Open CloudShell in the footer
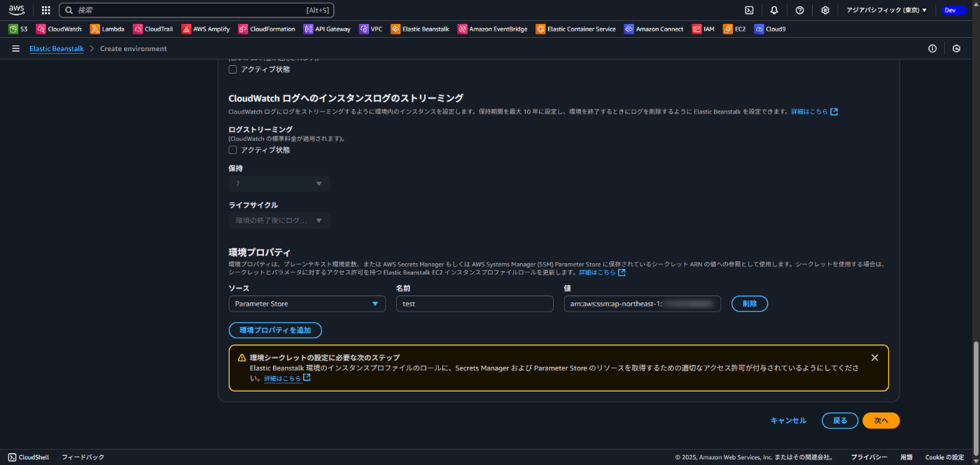980x465 pixels. [x=29, y=457]
